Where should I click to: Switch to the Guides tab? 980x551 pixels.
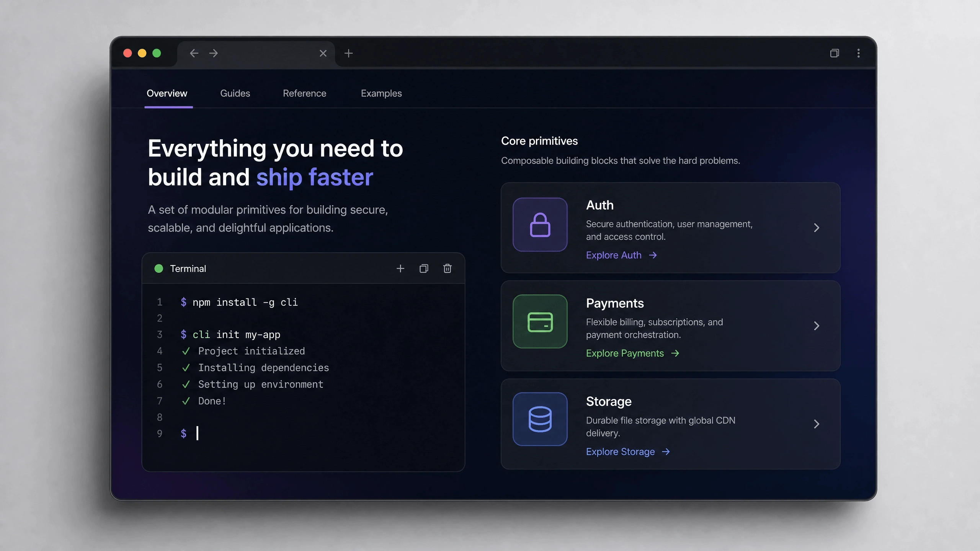(x=235, y=93)
